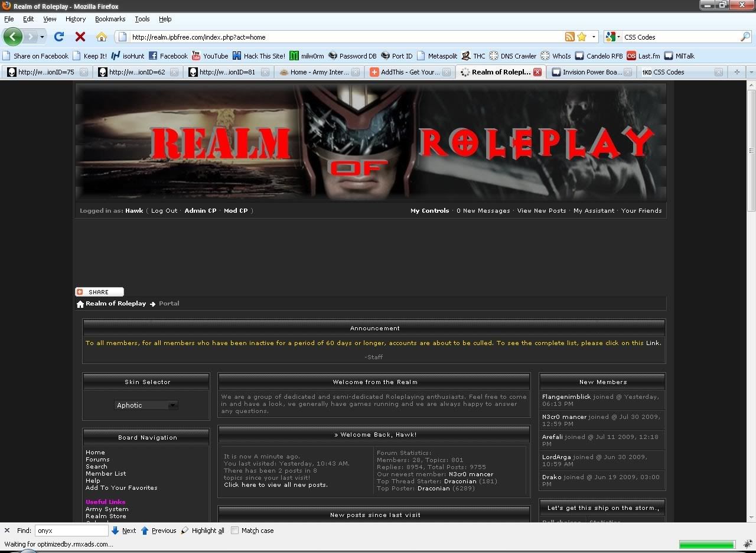Open the Tools menu
Screen dimensions: 756x553
(142, 19)
